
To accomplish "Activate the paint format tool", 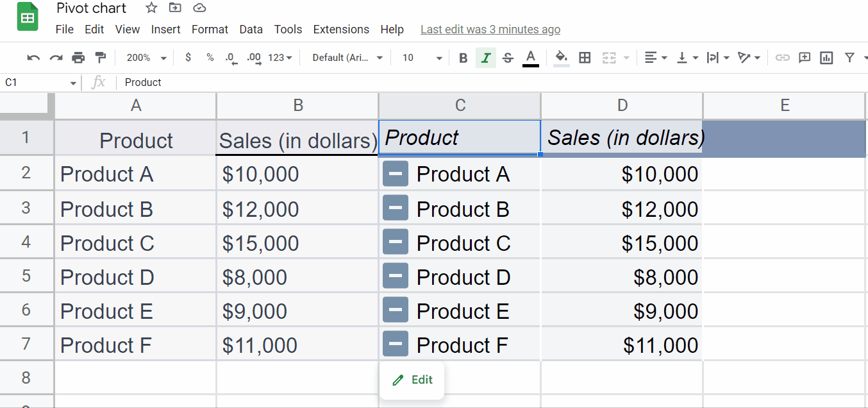I will [x=100, y=58].
